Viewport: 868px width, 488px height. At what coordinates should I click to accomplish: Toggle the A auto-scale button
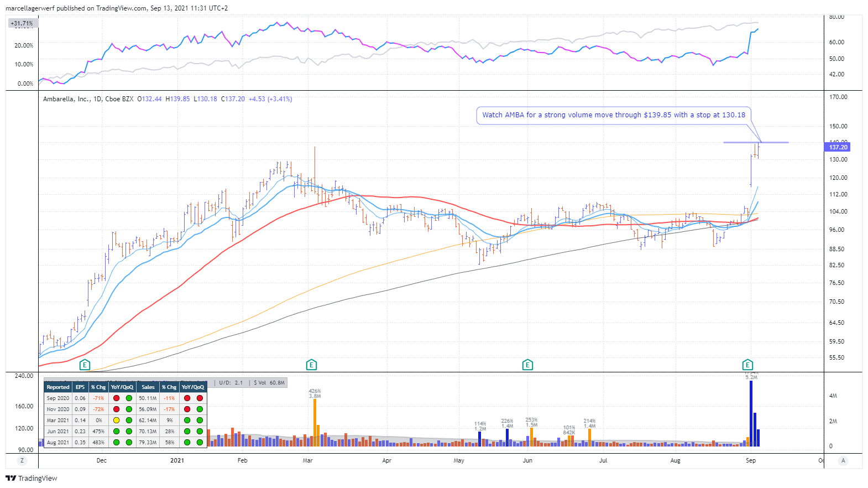pos(843,460)
